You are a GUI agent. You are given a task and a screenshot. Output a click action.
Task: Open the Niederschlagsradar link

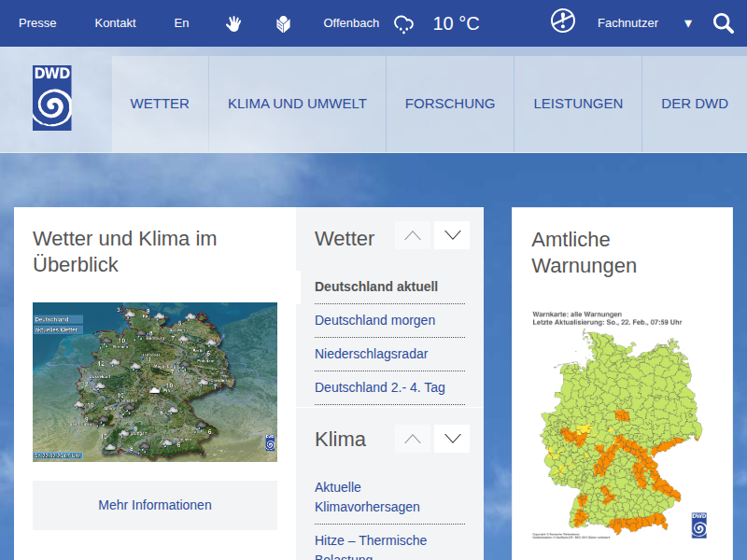tap(371, 354)
